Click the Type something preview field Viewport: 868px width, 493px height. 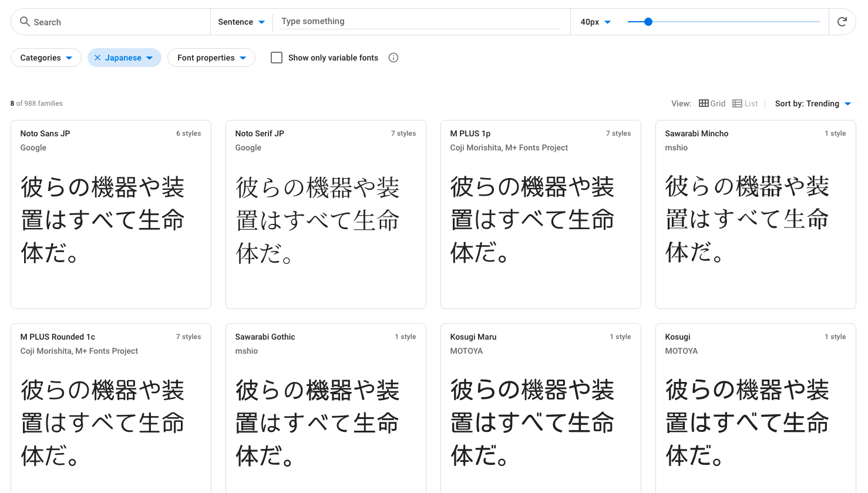click(x=421, y=21)
